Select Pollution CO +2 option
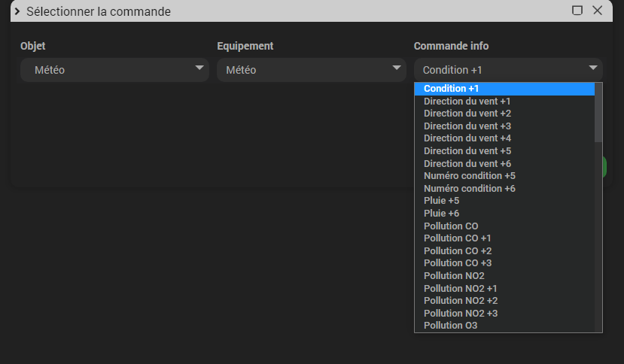The width and height of the screenshot is (624, 364). [x=504, y=251]
